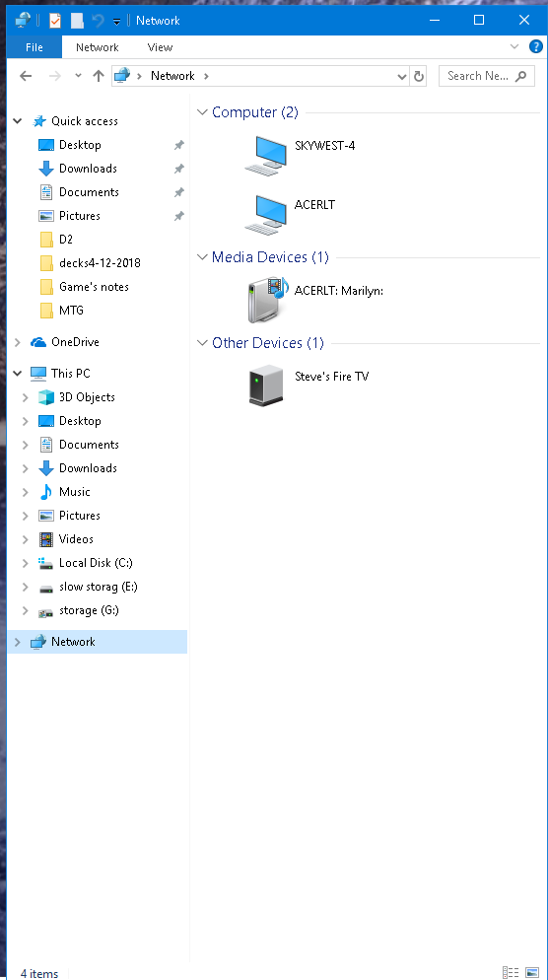Click the Network address breadcrumb
548x980 pixels.
[x=173, y=76]
